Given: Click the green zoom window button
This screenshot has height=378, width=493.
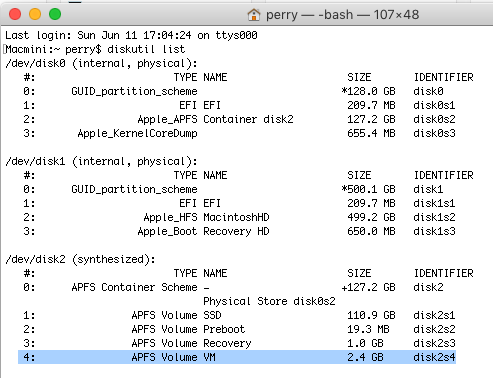Looking at the screenshot, I should coord(55,14).
